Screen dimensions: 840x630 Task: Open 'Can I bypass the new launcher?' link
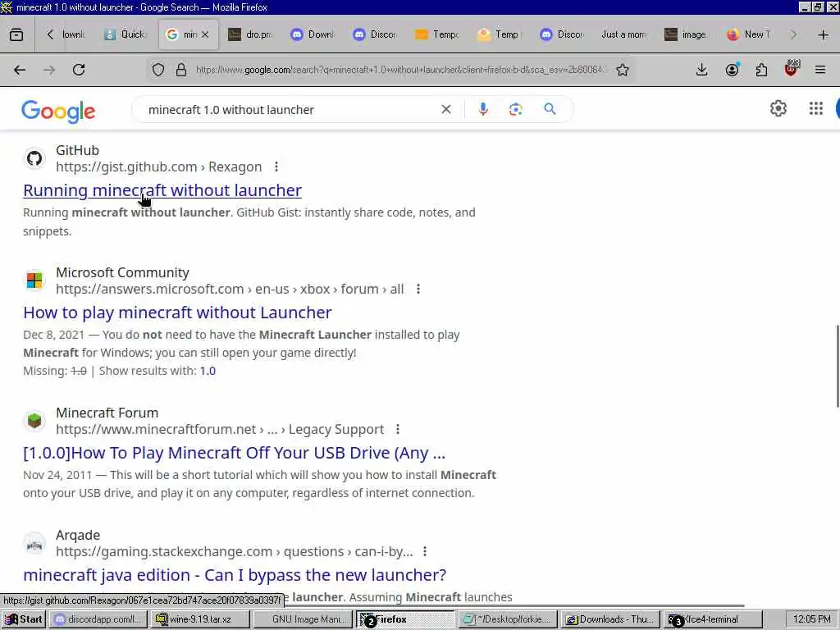click(x=235, y=575)
